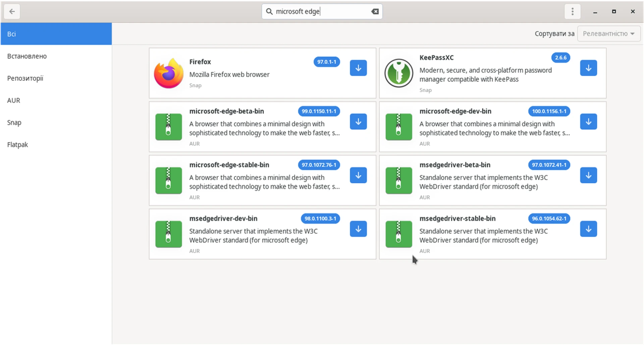Click 'Mozilla Firefox web browser' description
This screenshot has width=644, height=345.
229,74
